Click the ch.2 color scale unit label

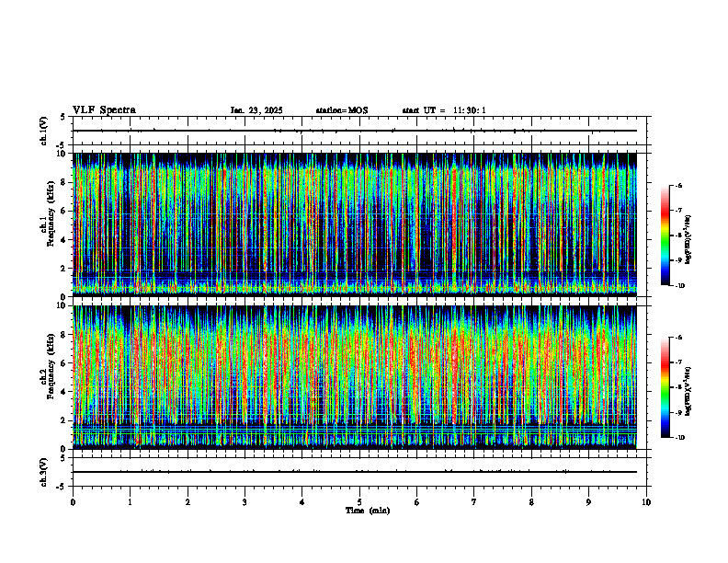click(688, 392)
